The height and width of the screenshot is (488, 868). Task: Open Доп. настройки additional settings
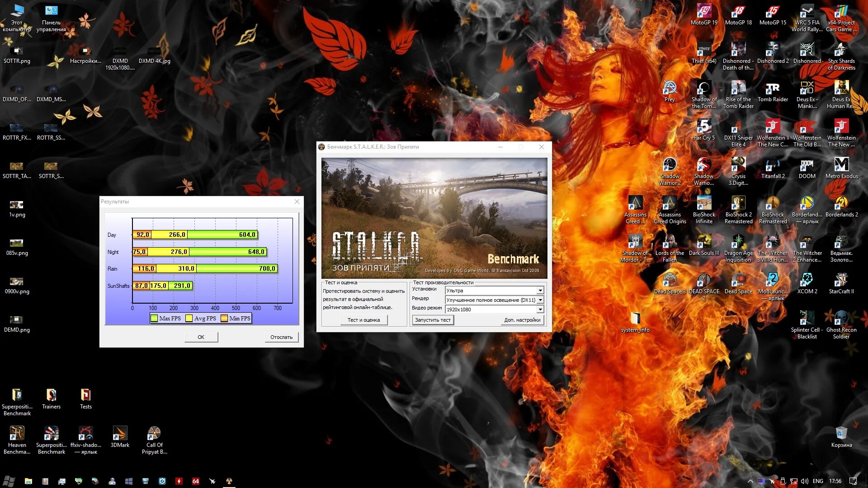(x=522, y=320)
